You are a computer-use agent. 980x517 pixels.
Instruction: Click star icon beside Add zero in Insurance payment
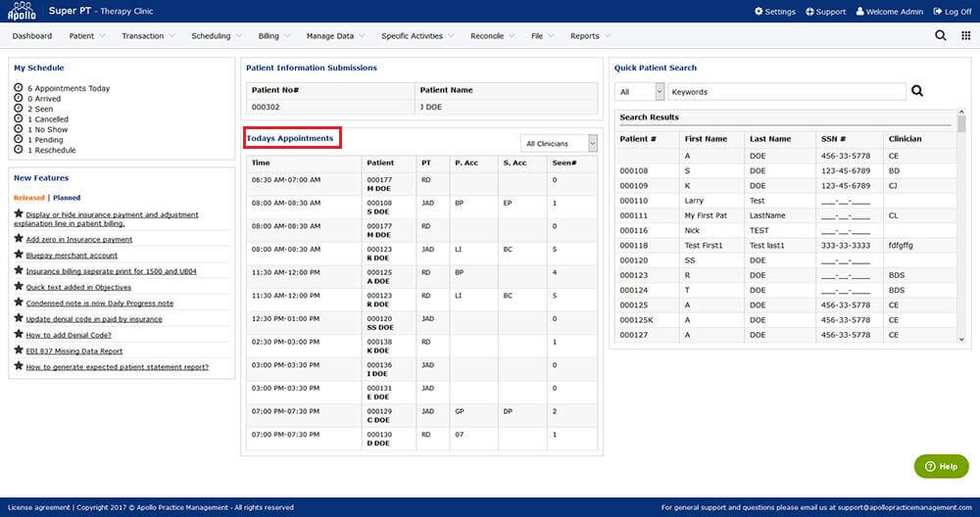[19, 239]
